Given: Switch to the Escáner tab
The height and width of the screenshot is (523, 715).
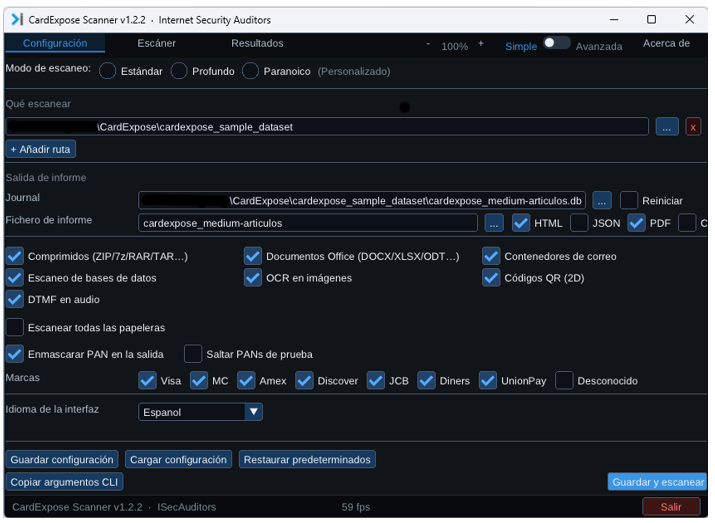Looking at the screenshot, I should (x=156, y=43).
